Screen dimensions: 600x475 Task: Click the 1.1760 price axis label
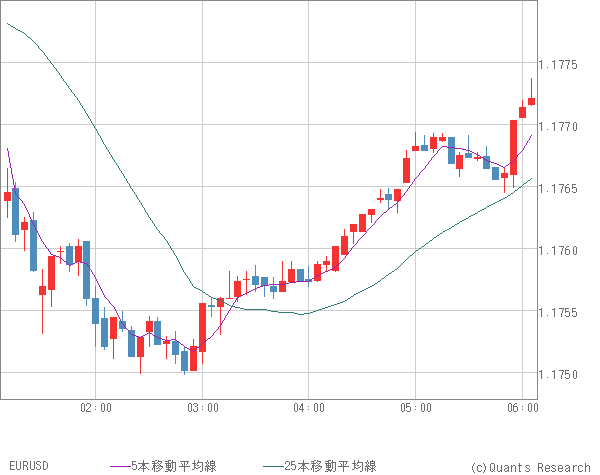pos(558,251)
